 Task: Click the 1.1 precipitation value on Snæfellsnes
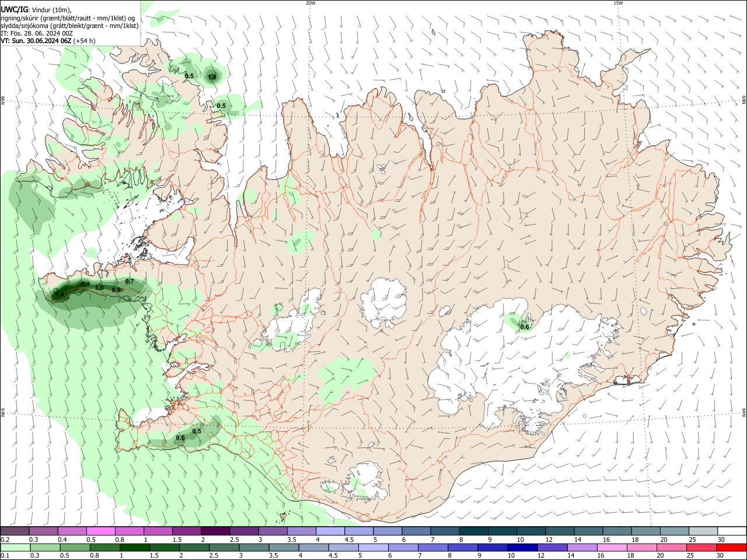pyautogui.click(x=86, y=284)
